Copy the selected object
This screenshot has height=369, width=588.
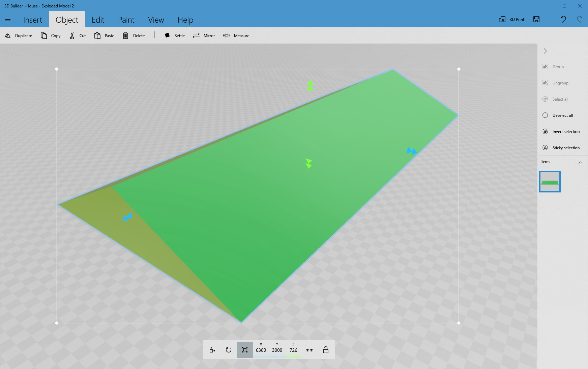(x=51, y=35)
